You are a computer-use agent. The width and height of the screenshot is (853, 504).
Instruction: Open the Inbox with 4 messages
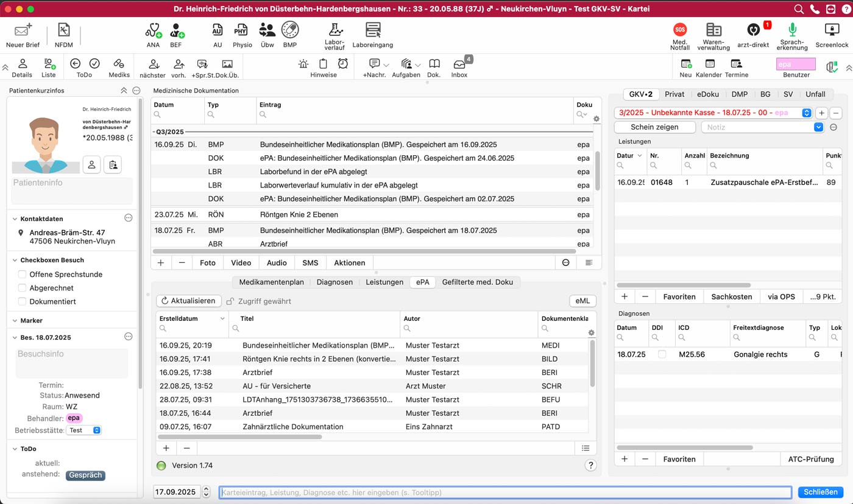pyautogui.click(x=459, y=65)
